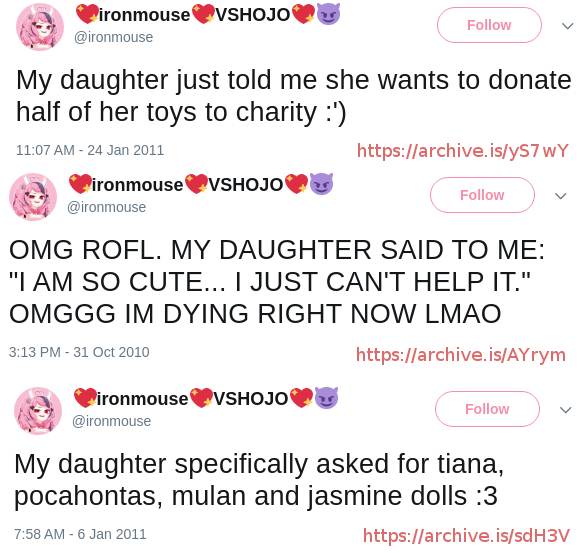Click the ironmouse VSHOJO display name on the dolls tweet
The image size is (579, 553).
coord(206,398)
